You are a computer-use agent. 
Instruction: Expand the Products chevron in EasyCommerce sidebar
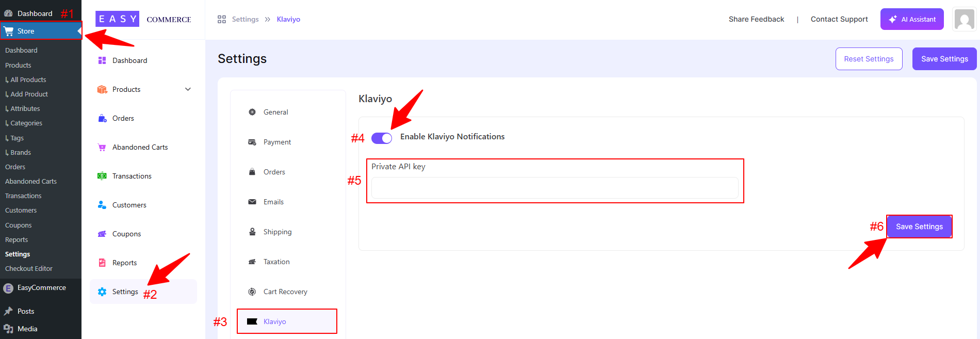tap(188, 89)
